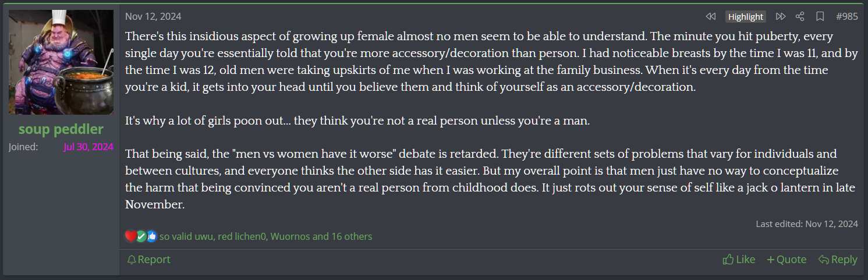Jump to next highlighted post arrow
This screenshot has width=868, height=280.
pos(781,16)
